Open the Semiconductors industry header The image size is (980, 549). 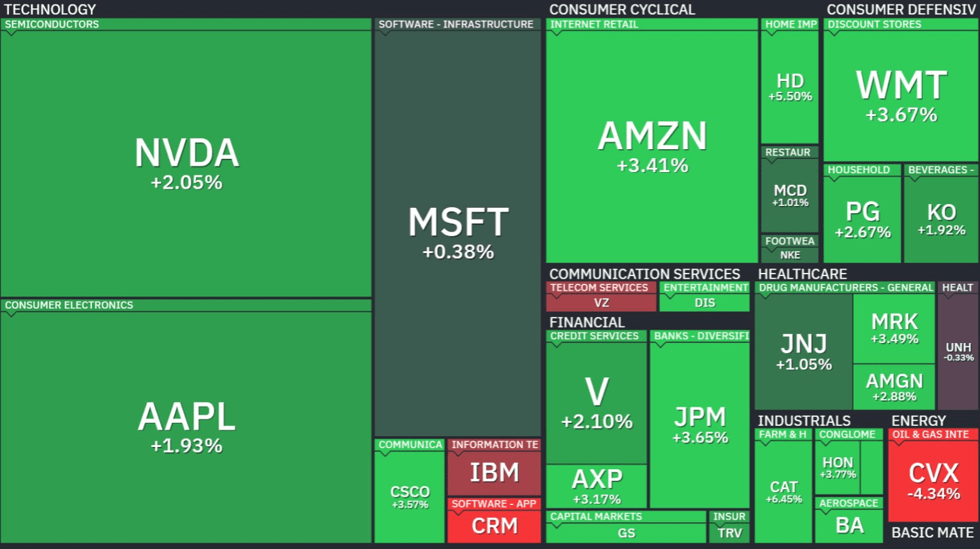coord(52,24)
